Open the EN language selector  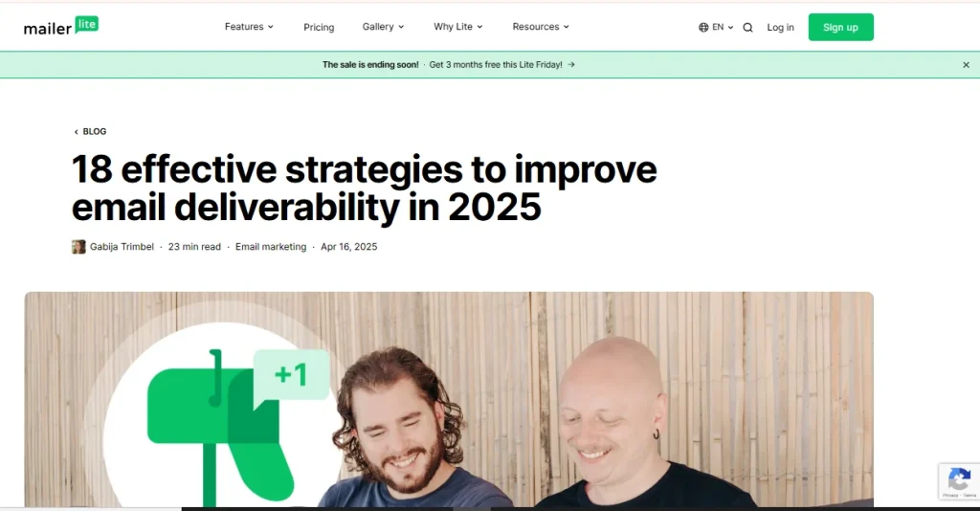coord(723,27)
